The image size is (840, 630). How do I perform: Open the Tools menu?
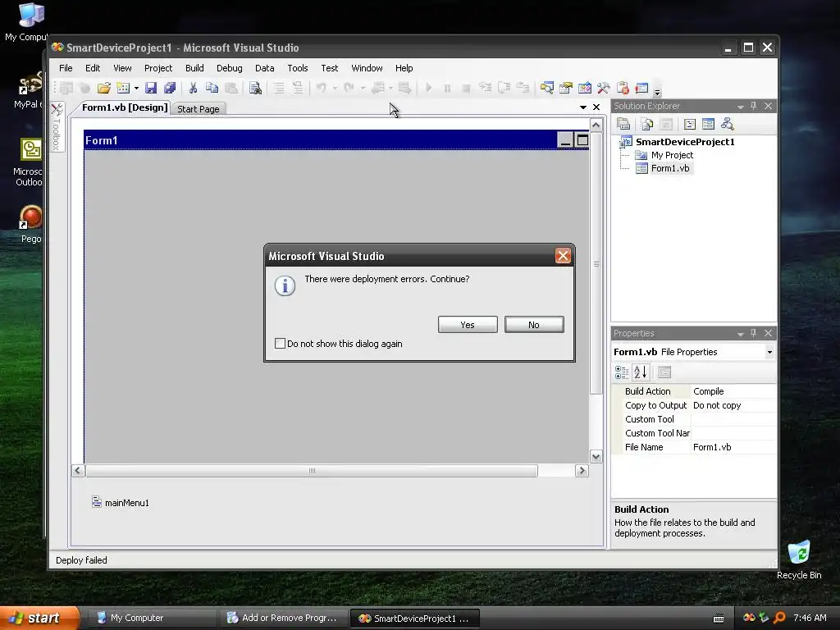point(297,68)
